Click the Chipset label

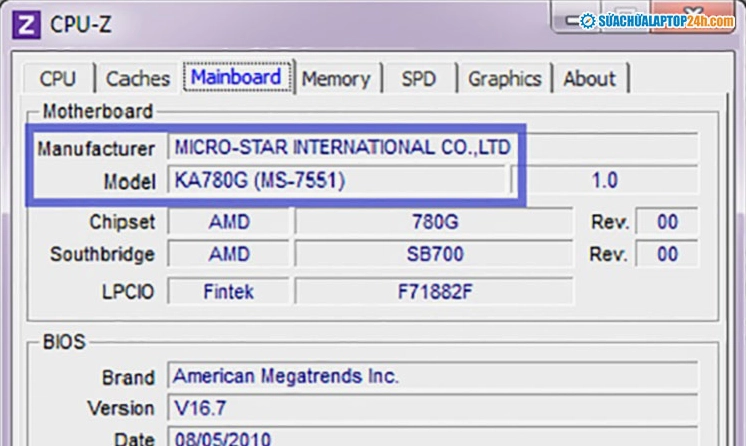(x=122, y=222)
